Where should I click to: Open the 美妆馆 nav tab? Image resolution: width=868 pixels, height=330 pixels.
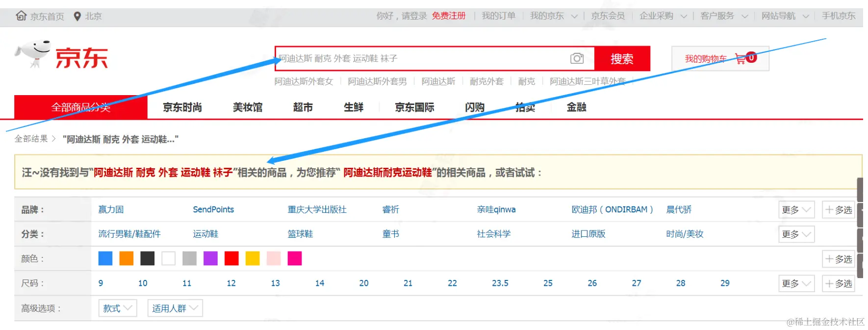(248, 107)
